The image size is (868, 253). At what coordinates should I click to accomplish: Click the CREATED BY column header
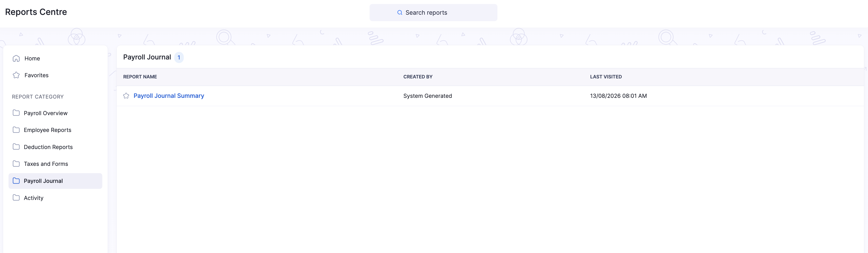click(x=418, y=77)
